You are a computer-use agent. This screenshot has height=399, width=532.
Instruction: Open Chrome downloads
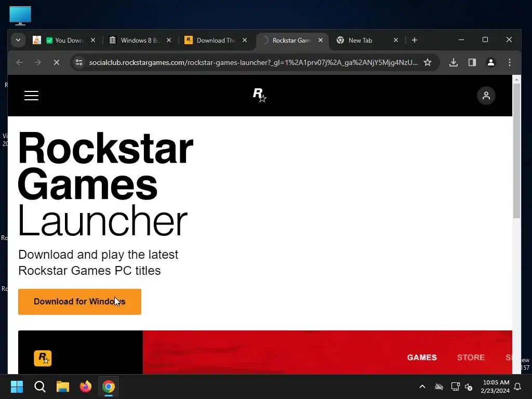[453, 62]
